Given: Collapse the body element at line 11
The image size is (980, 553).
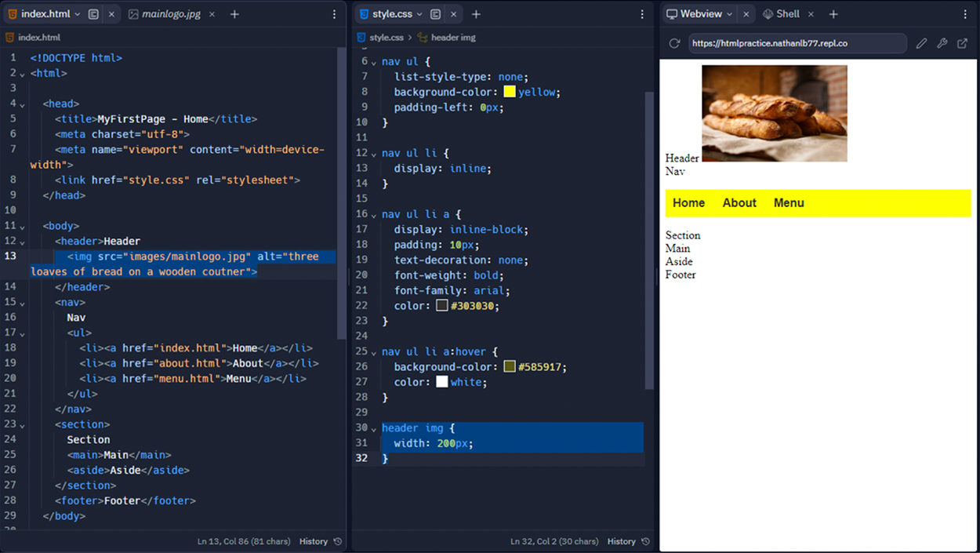Looking at the screenshot, I should coord(22,227).
